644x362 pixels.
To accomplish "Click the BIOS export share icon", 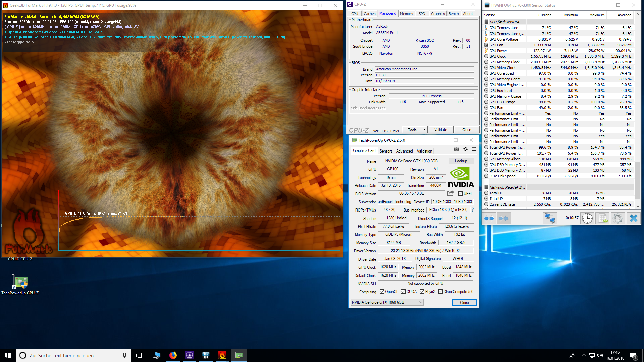I will (x=450, y=193).
